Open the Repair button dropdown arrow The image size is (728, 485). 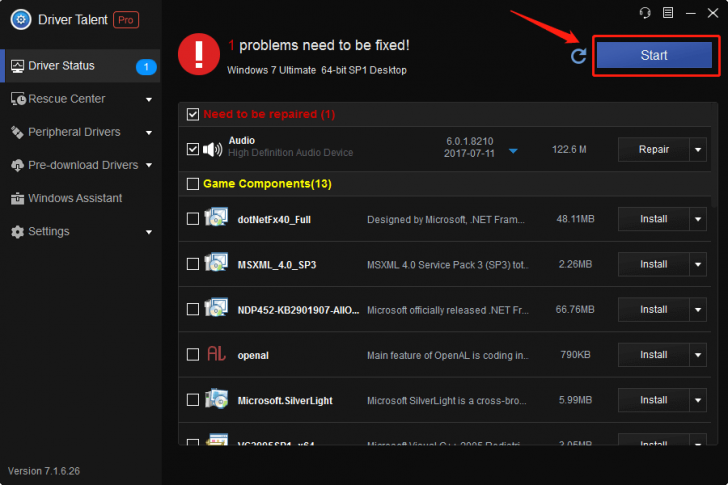(698, 149)
